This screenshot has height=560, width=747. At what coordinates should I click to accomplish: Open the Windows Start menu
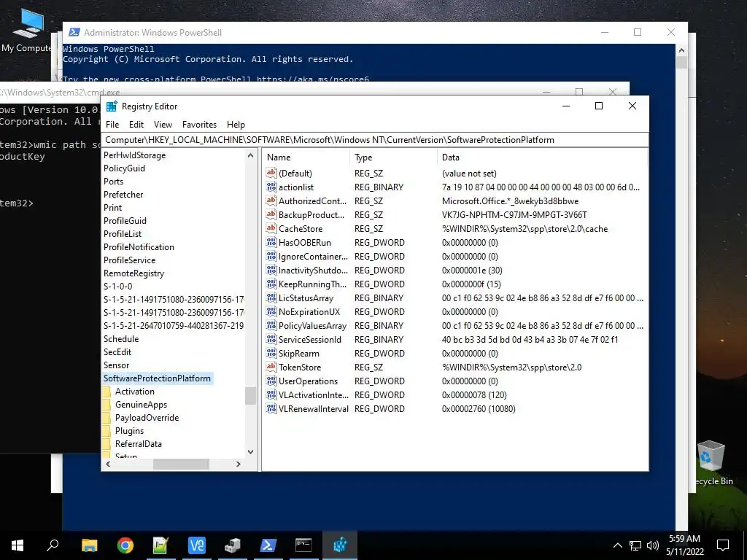tap(18, 545)
